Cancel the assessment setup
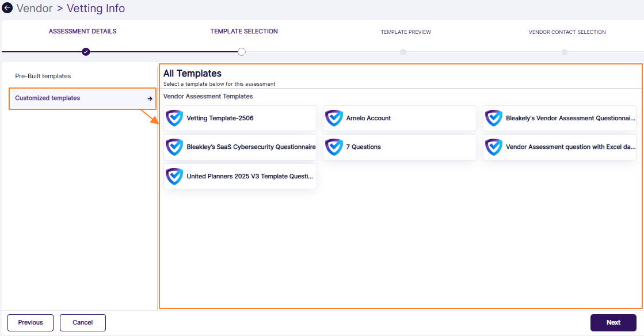The image size is (644, 336). tap(83, 323)
